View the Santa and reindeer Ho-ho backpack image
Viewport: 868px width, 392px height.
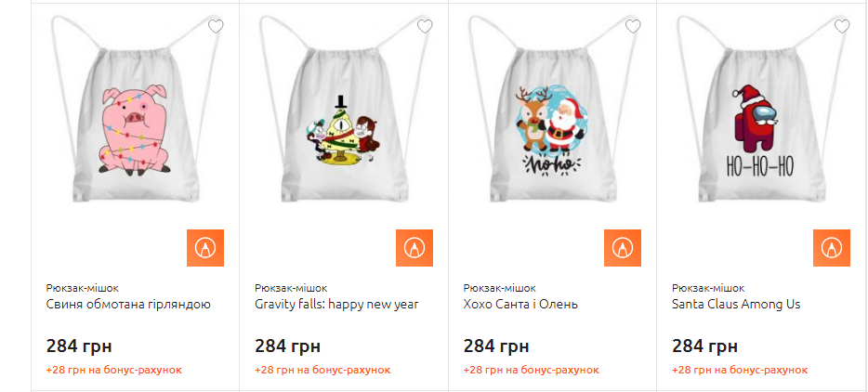[x=553, y=110]
